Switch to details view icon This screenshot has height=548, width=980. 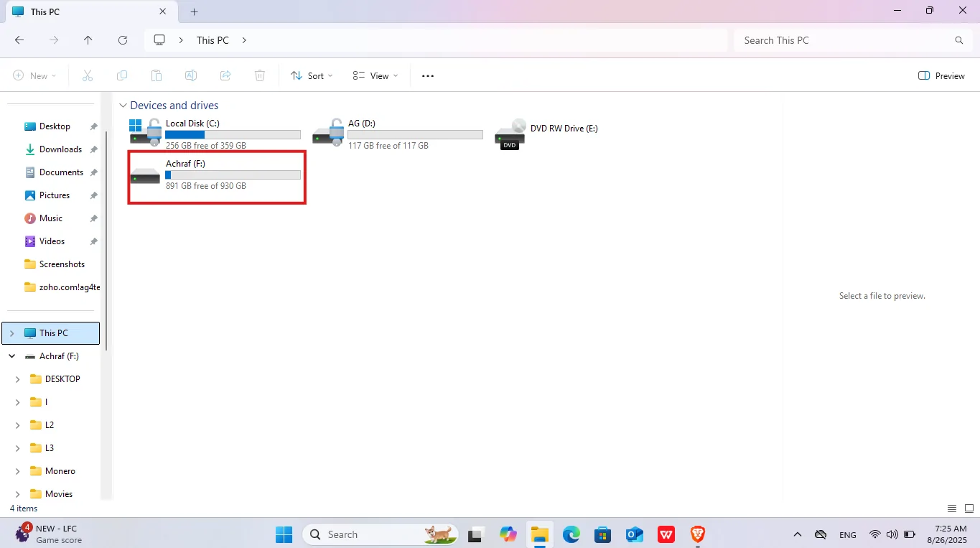952,508
